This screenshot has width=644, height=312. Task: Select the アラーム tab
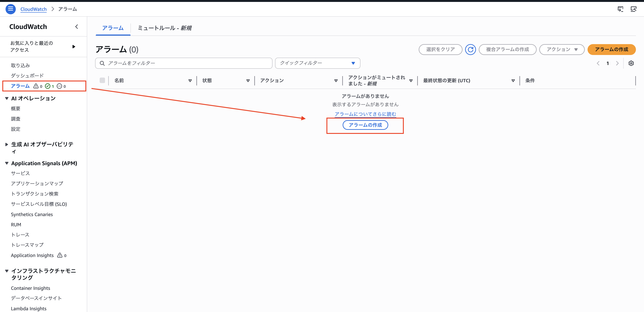click(113, 28)
